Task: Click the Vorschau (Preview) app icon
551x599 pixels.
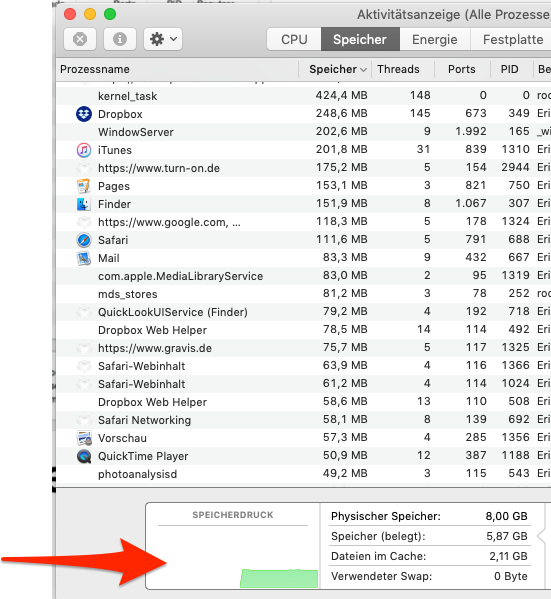Action: [84, 438]
